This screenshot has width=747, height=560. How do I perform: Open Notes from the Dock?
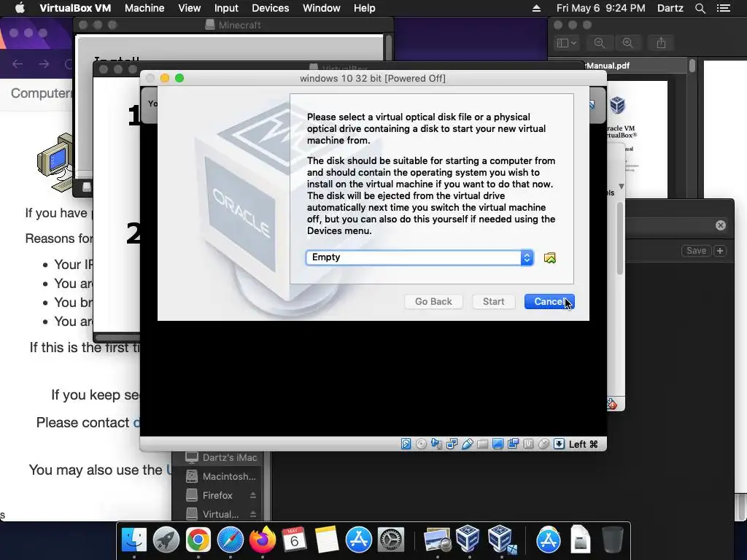[x=326, y=540]
